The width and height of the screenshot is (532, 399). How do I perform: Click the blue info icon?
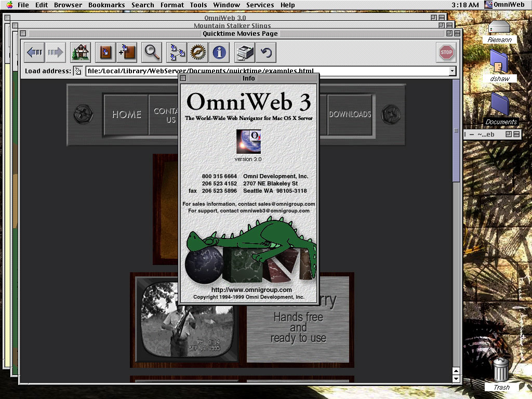click(219, 52)
